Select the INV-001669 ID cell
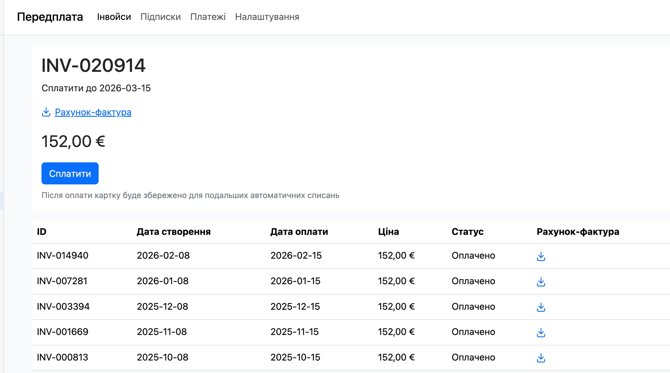Screen dimensions: 670x373 (62, 332)
